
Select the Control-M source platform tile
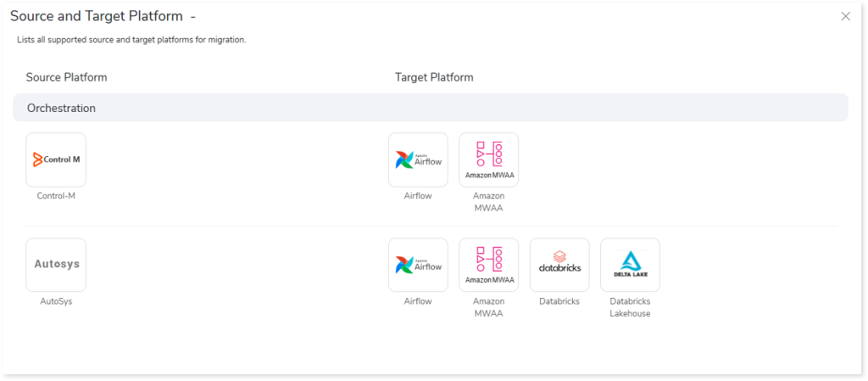(56, 160)
